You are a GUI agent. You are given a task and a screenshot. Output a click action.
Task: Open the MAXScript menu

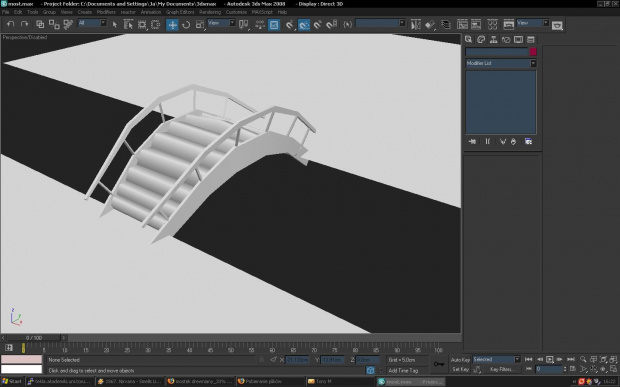click(263, 12)
